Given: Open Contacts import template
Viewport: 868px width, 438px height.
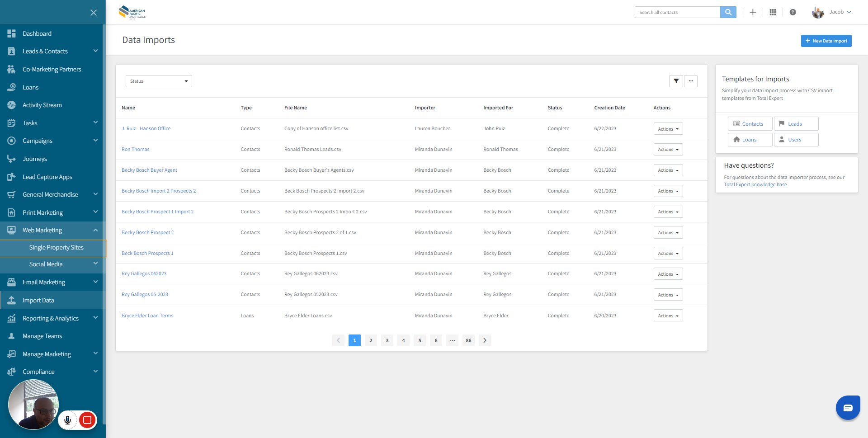Looking at the screenshot, I should [x=750, y=124].
